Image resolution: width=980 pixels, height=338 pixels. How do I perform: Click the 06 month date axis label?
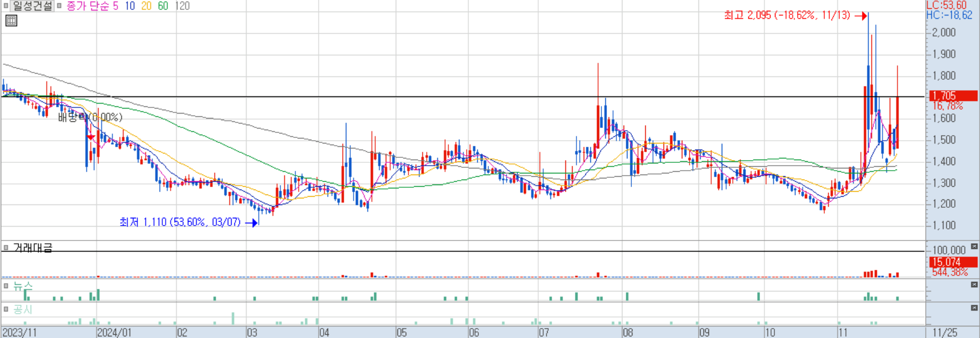tap(473, 332)
